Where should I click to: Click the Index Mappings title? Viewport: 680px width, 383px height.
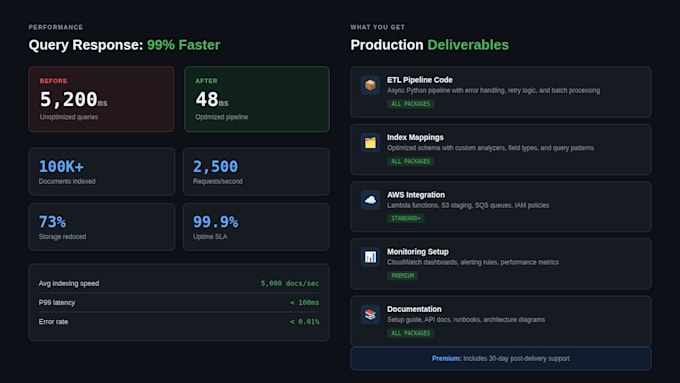click(415, 137)
